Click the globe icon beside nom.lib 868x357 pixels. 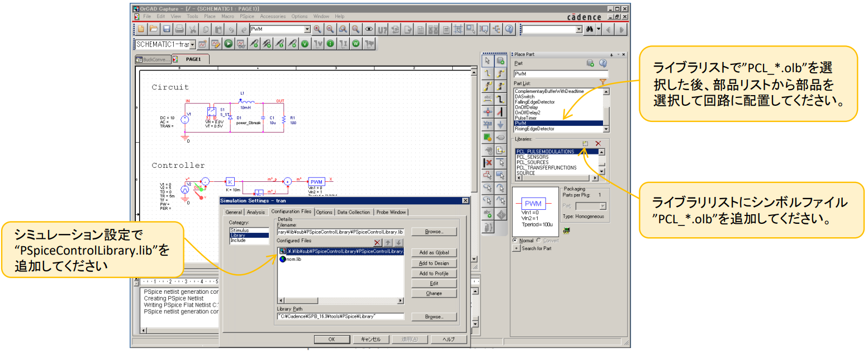[282, 259]
